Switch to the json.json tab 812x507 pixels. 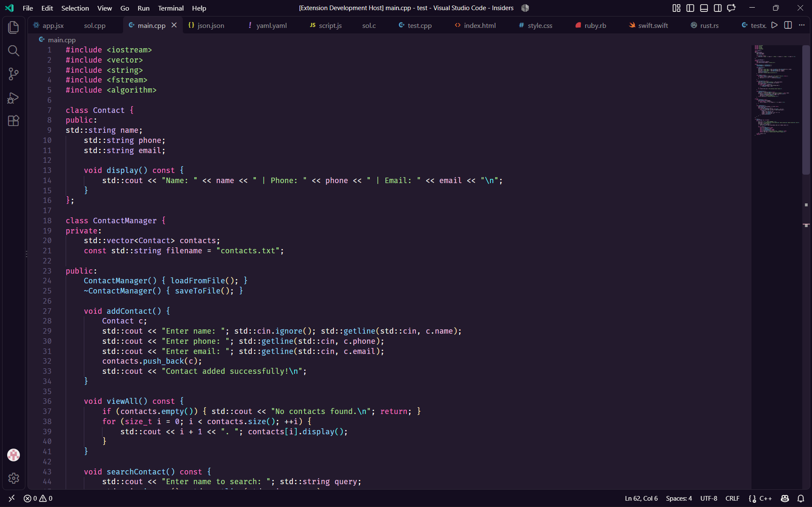[206, 25]
